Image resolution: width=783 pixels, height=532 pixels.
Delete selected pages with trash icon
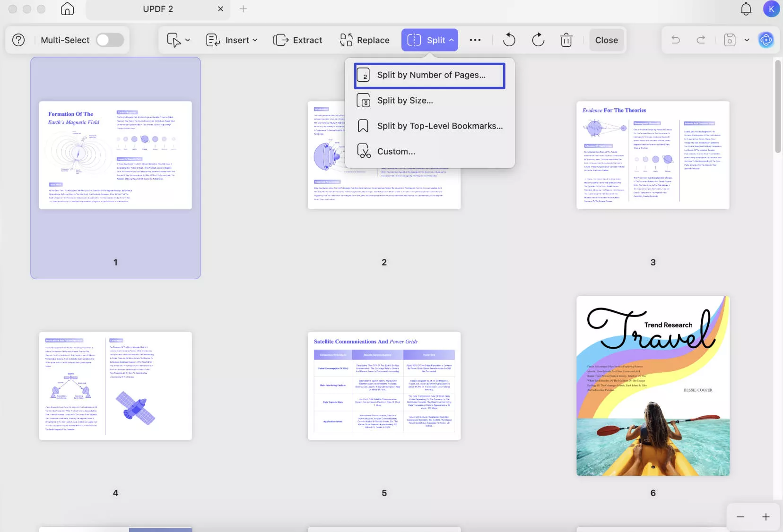[566, 40]
